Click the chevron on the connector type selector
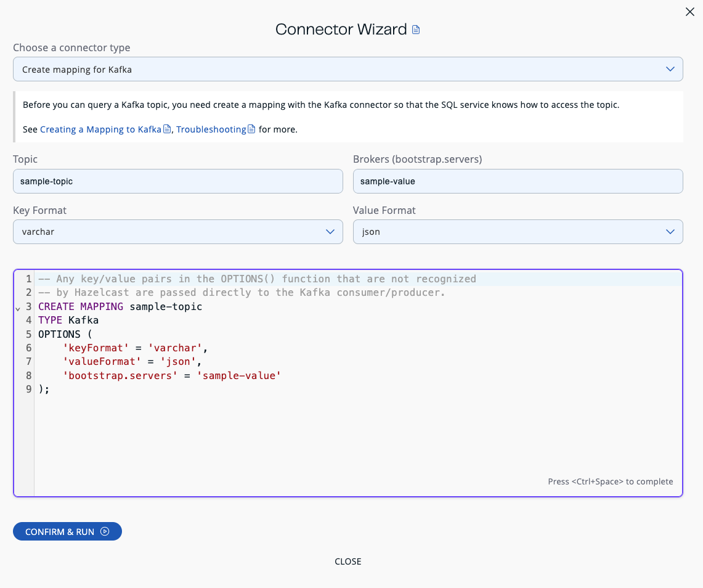The image size is (703, 588). coord(670,69)
